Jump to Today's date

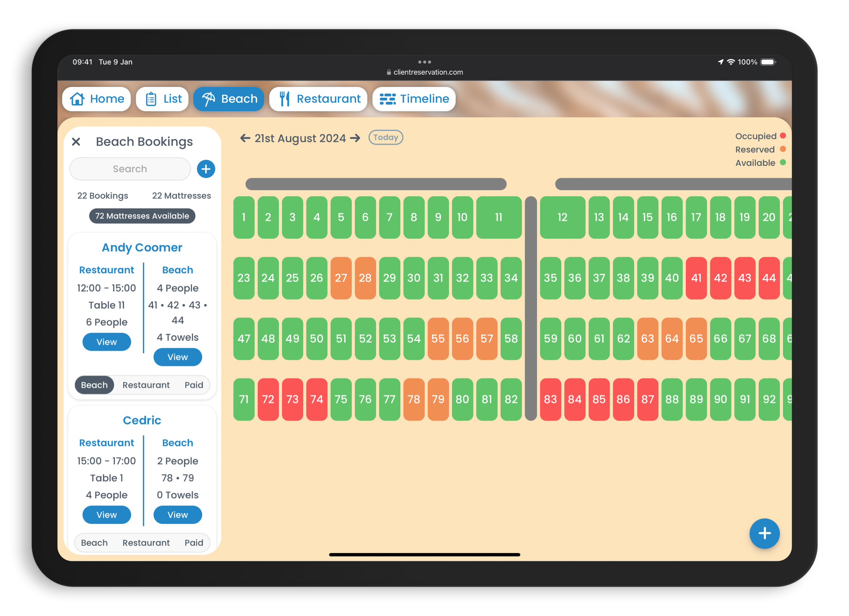point(386,137)
